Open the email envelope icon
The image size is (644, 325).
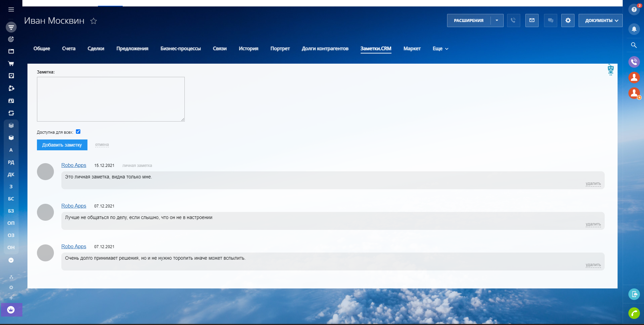(x=532, y=20)
